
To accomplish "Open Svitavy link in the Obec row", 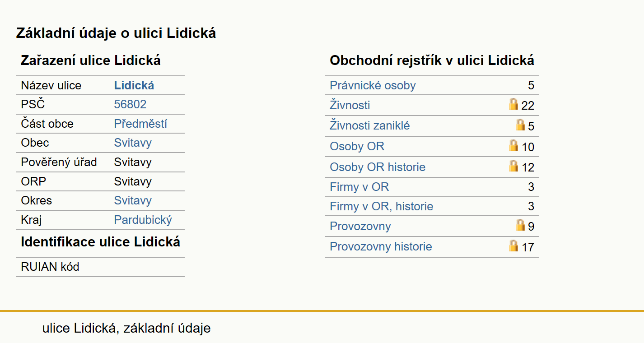I will pos(133,143).
